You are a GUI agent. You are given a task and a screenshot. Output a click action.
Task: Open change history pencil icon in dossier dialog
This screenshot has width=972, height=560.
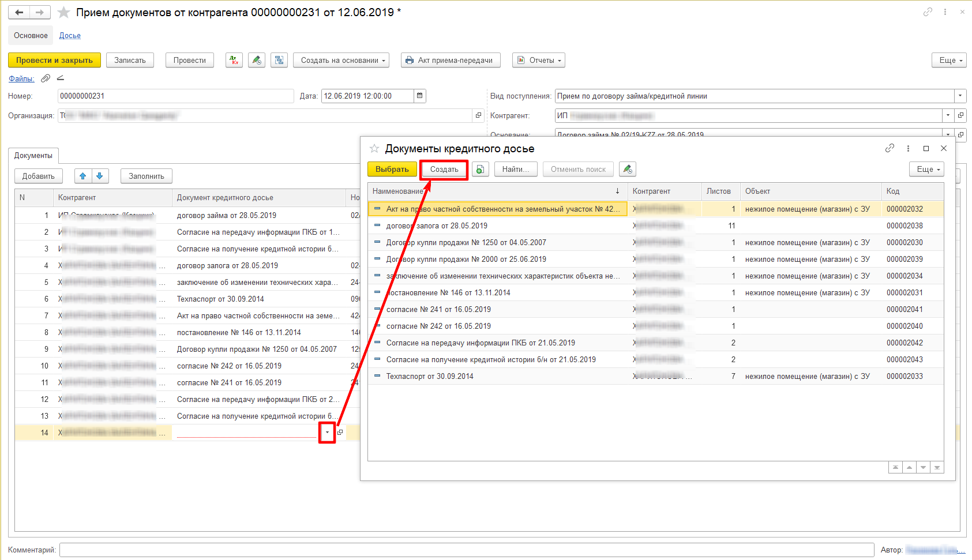(x=628, y=169)
